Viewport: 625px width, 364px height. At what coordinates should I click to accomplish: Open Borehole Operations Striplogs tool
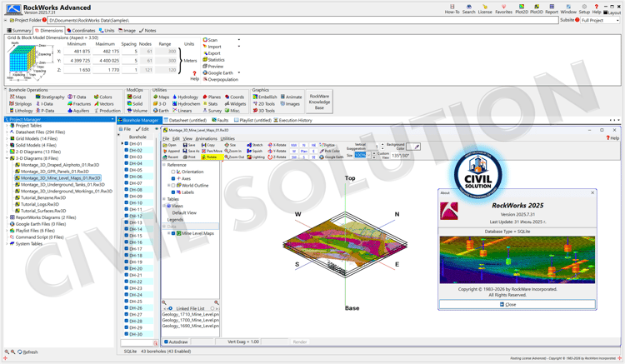20,103
